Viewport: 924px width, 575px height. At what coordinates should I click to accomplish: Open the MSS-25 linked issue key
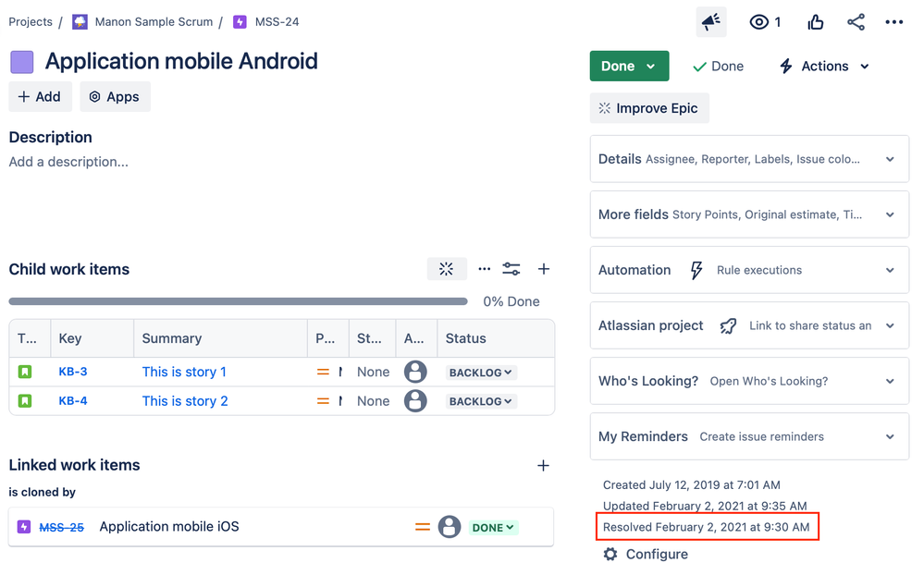pos(61,527)
